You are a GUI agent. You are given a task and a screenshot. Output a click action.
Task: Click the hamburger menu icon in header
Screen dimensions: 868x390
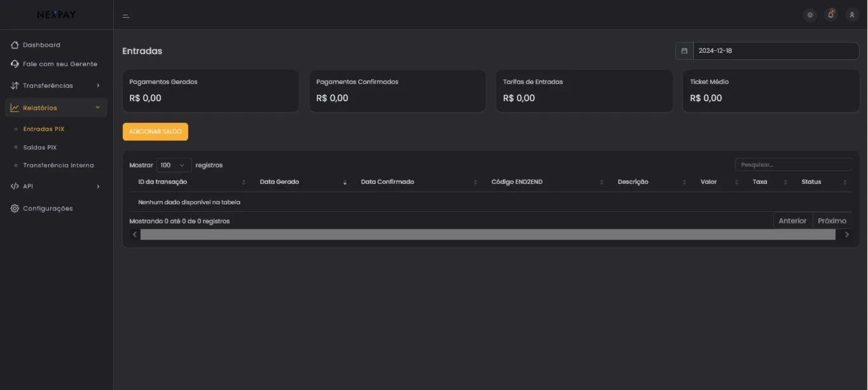pos(126,16)
